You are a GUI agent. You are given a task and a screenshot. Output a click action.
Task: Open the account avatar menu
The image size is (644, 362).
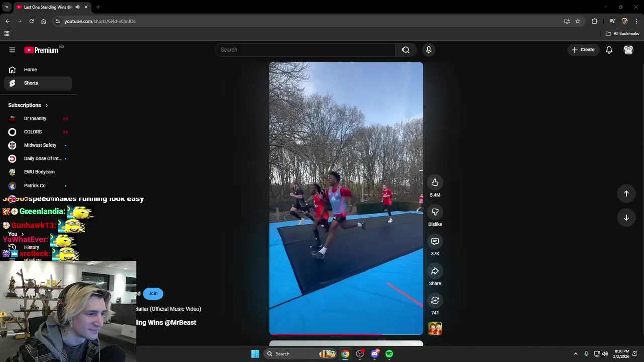pyautogui.click(x=628, y=50)
